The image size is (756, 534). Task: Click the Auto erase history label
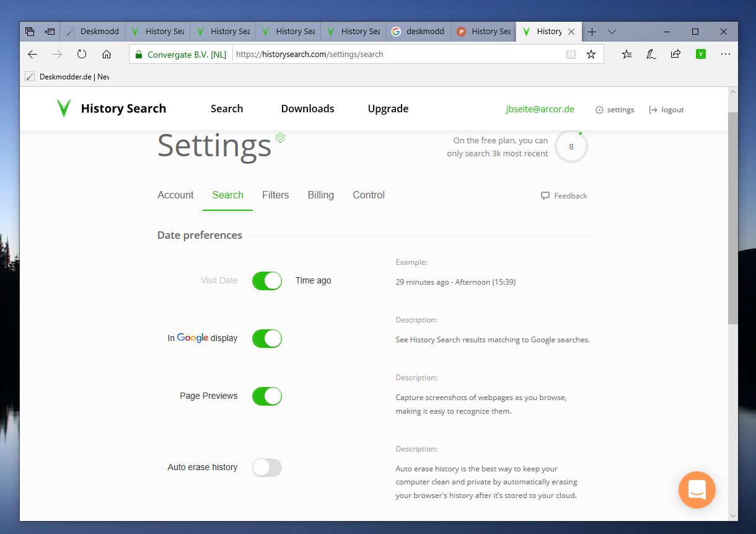click(x=203, y=467)
